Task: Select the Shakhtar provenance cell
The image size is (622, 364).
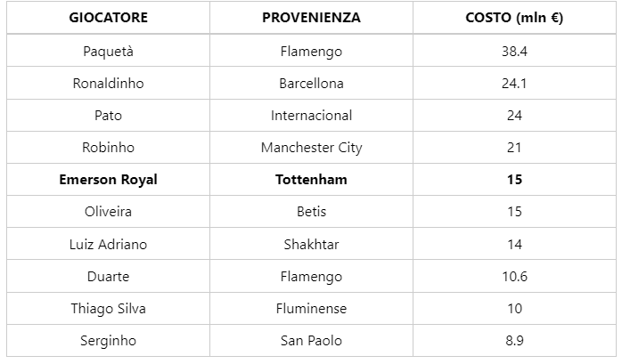Action: coord(311,244)
